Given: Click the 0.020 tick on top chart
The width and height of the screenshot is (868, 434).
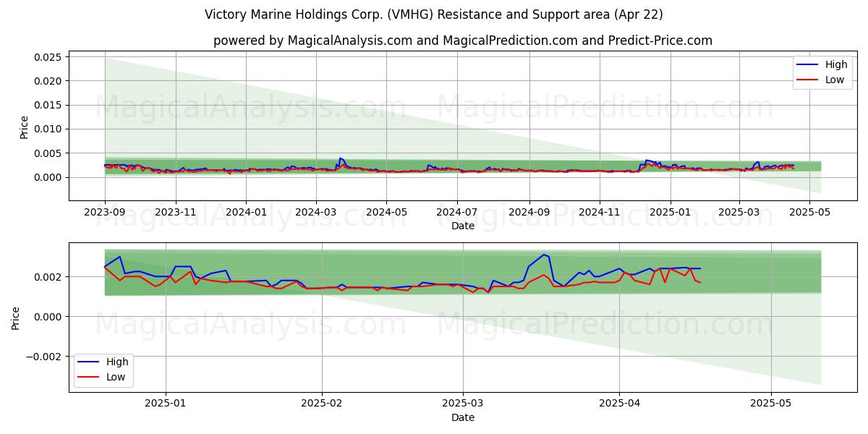Looking at the screenshot, I should pos(49,81).
